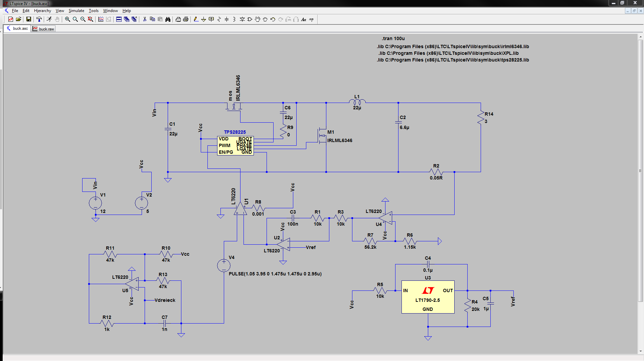Click the irlml6346.lib directive line
Image resolution: width=644 pixels, height=361 pixels.
453,46
